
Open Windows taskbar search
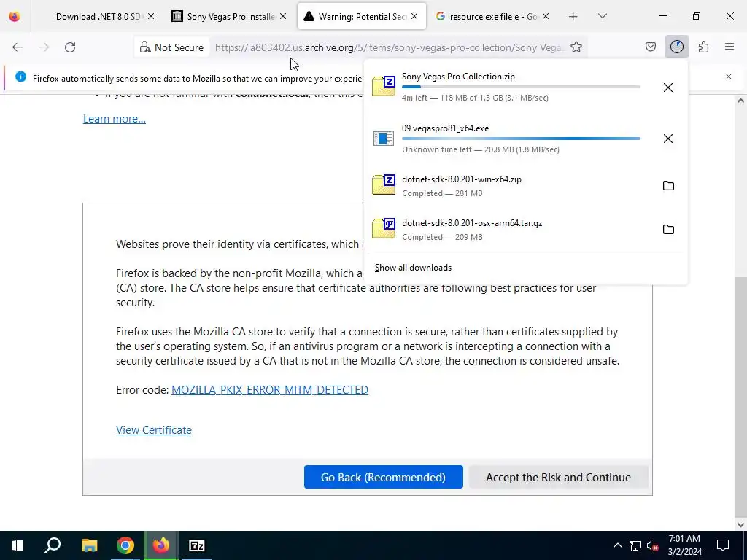pos(53,545)
